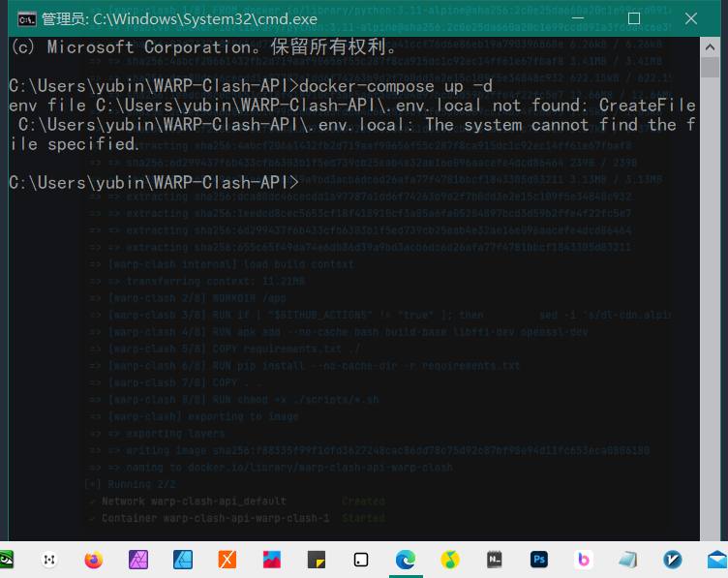This screenshot has height=578, width=728.
Task: Click the cmd.exe window title text
Action: pyautogui.click(x=179, y=19)
